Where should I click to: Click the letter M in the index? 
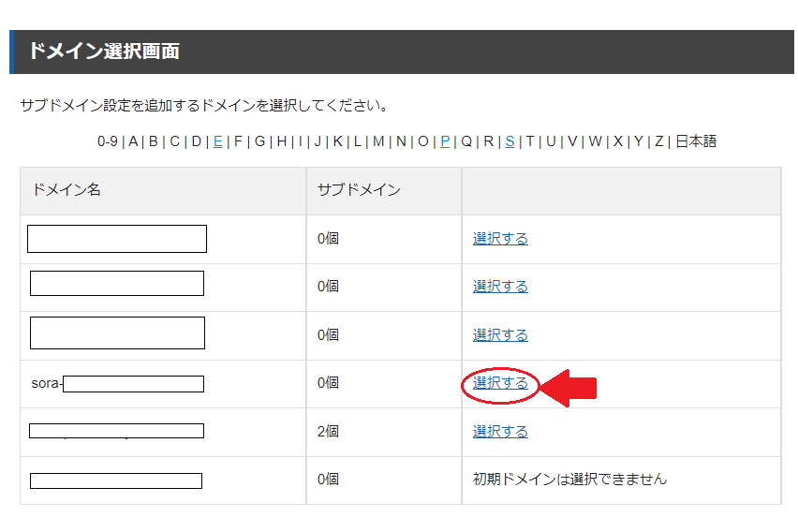point(378,141)
